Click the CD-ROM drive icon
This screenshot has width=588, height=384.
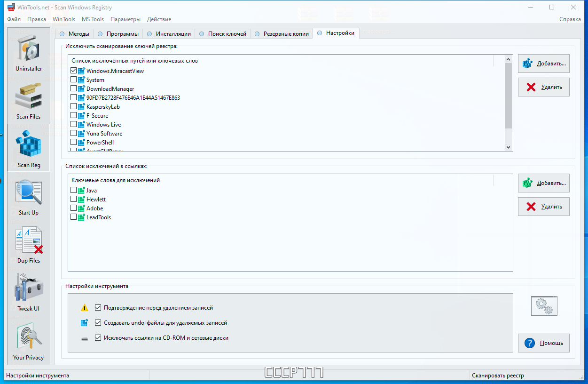pos(85,338)
